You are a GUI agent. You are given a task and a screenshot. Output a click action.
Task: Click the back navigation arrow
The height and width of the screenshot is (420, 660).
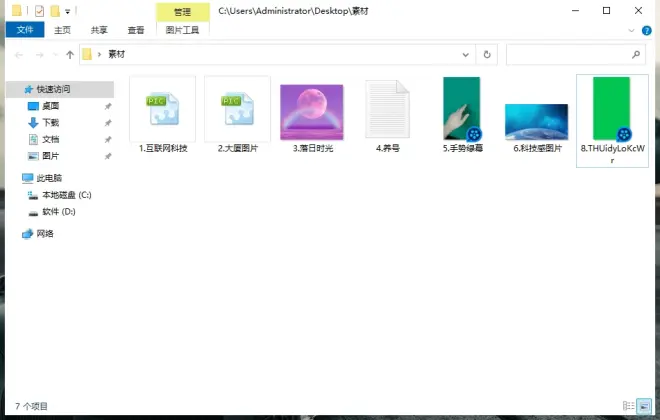(x=20, y=54)
